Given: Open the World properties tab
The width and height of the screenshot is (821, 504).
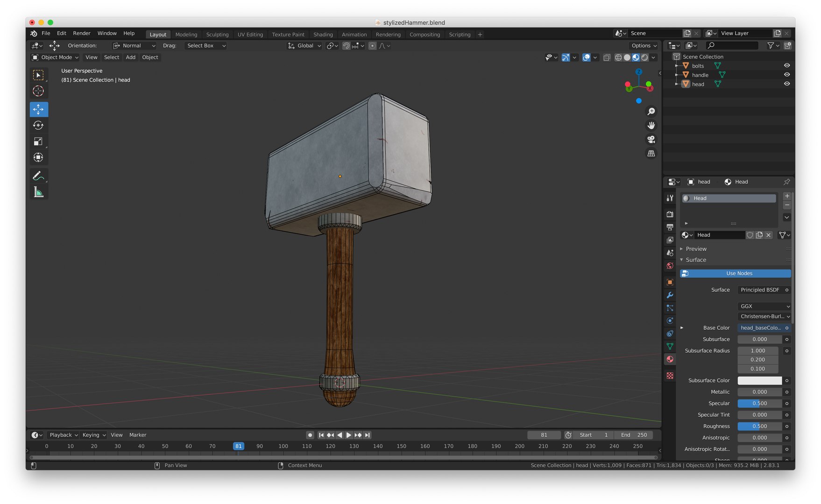Looking at the screenshot, I should point(670,266).
